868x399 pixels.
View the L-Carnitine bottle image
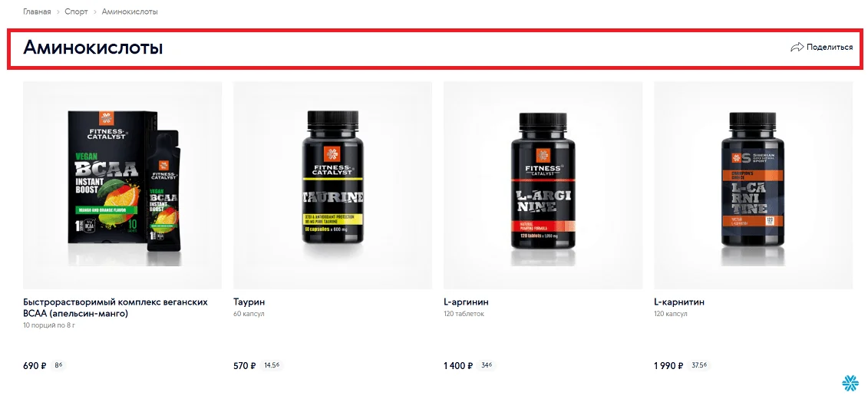click(x=754, y=186)
